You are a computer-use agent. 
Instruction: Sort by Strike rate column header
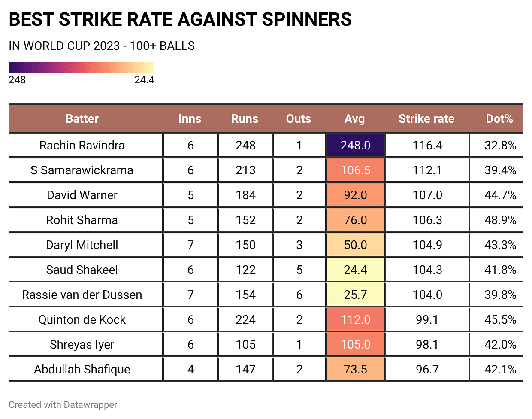[x=426, y=119]
